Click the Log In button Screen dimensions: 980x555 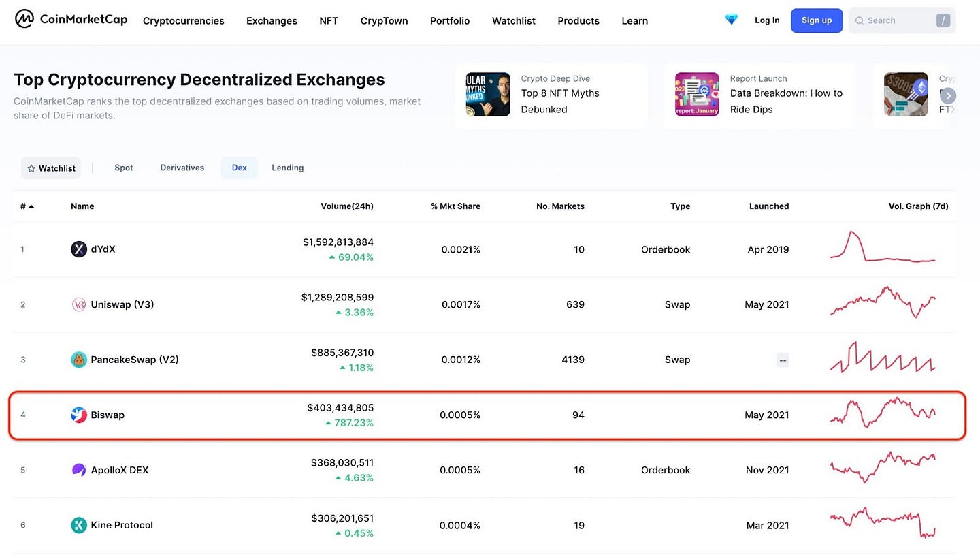[x=767, y=20]
